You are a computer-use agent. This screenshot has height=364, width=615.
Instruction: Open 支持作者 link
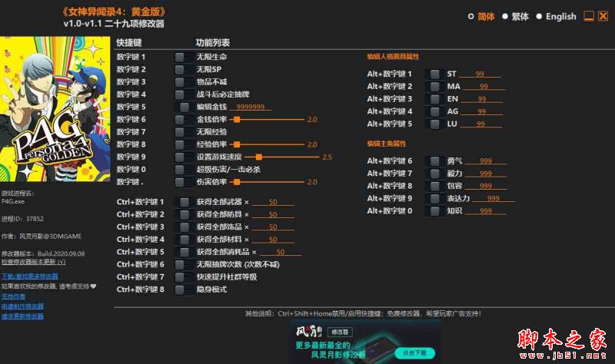point(13,296)
